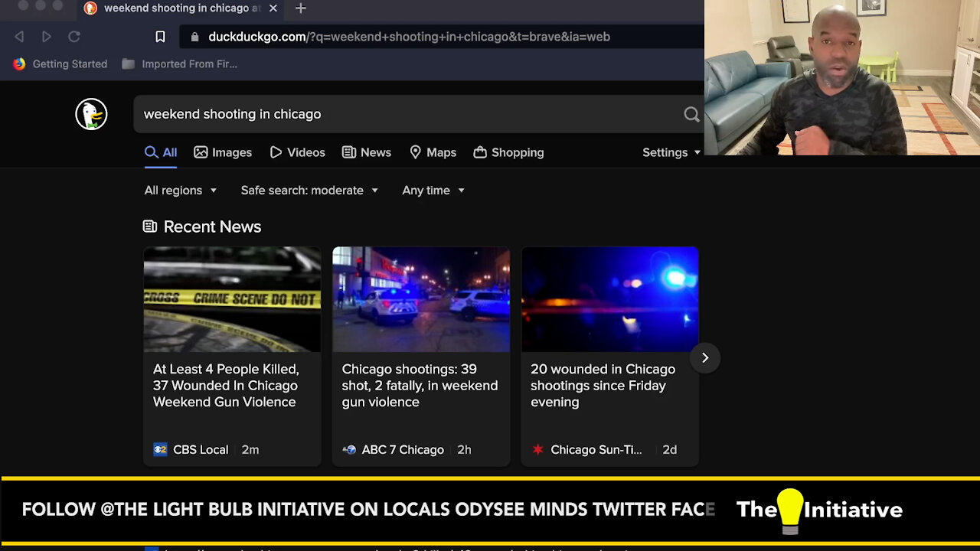The image size is (980, 551).
Task: Click the browser forward arrow
Action: coord(46,37)
